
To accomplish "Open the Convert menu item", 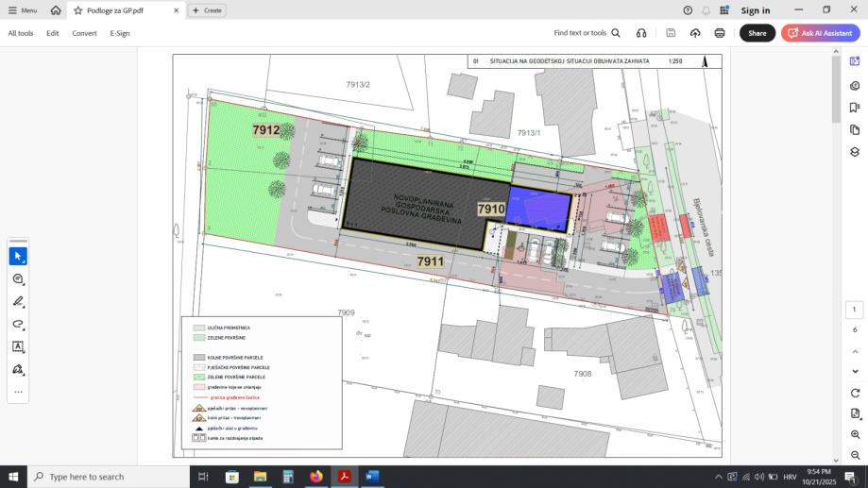I will (84, 33).
